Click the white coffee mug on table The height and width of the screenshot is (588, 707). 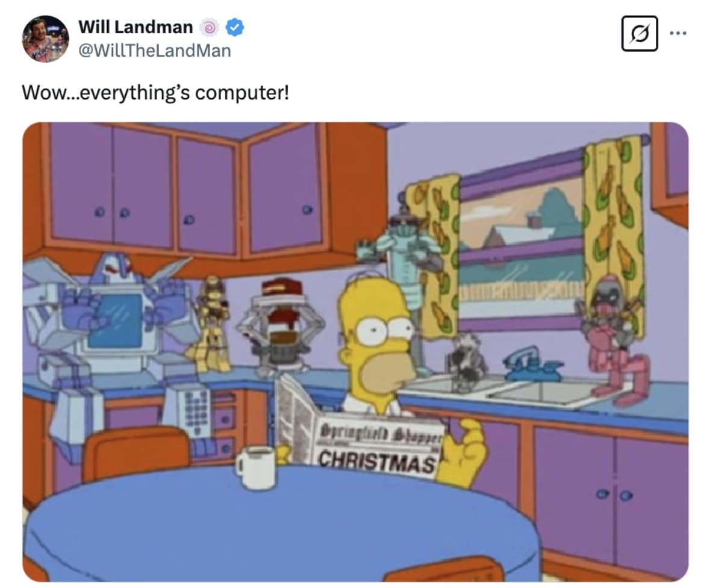[x=256, y=467]
